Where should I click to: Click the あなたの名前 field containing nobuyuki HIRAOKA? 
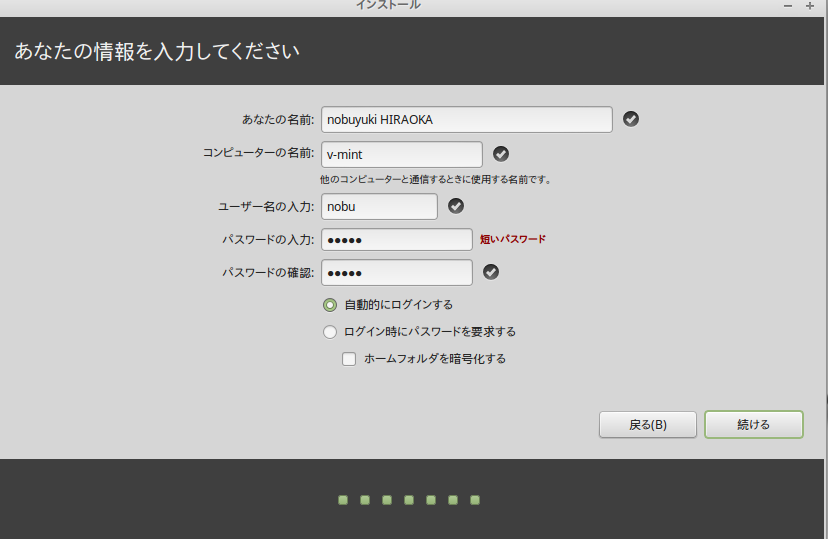pos(466,119)
